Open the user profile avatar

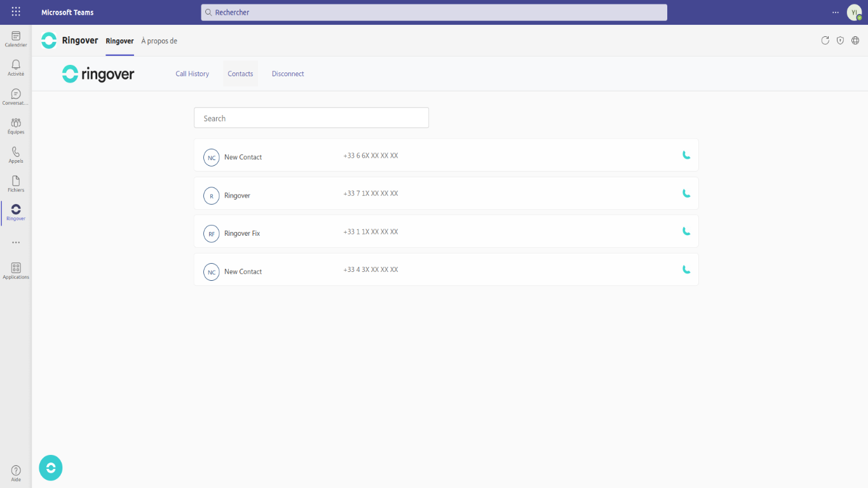855,12
